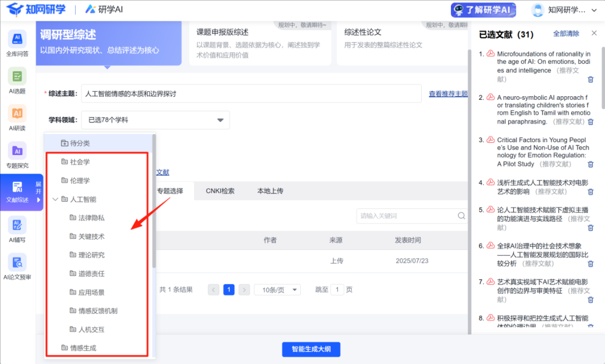This screenshot has height=364, width=605.
Task: Open AI论文预审 in the sidebar
Action: click(x=17, y=267)
